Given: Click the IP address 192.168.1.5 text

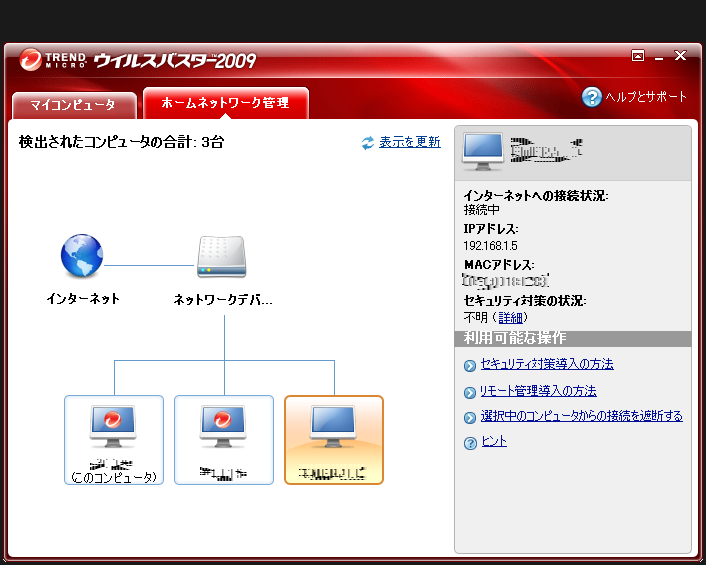Looking at the screenshot, I should click(x=490, y=246).
